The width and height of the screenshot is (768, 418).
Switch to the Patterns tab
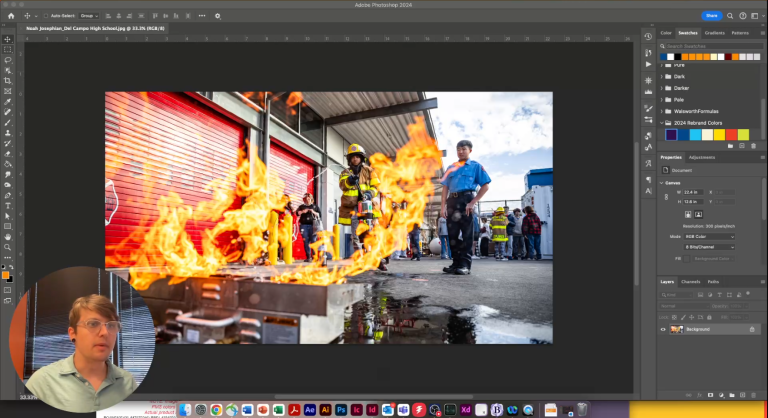(740, 33)
